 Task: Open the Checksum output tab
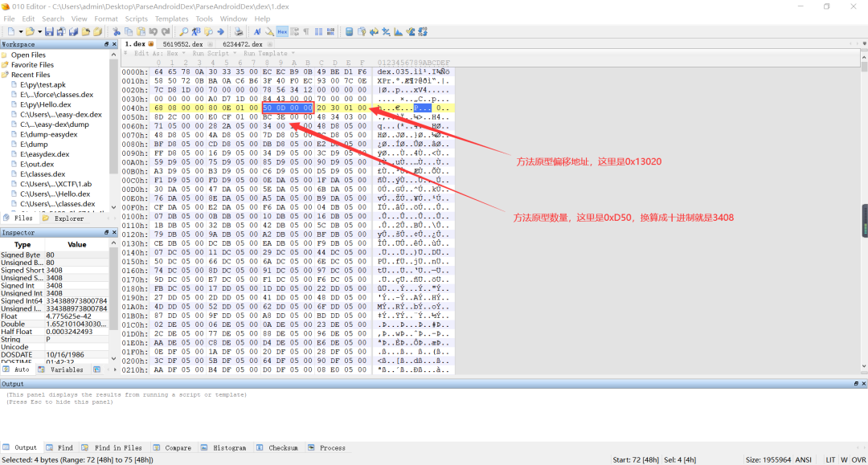pyautogui.click(x=277, y=448)
